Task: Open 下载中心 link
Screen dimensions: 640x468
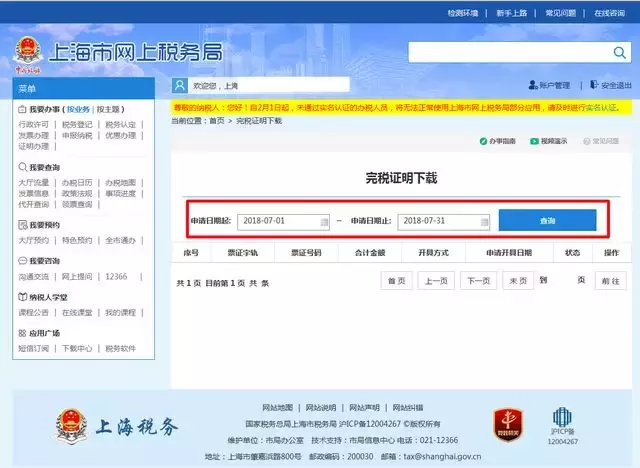Action: (77, 348)
